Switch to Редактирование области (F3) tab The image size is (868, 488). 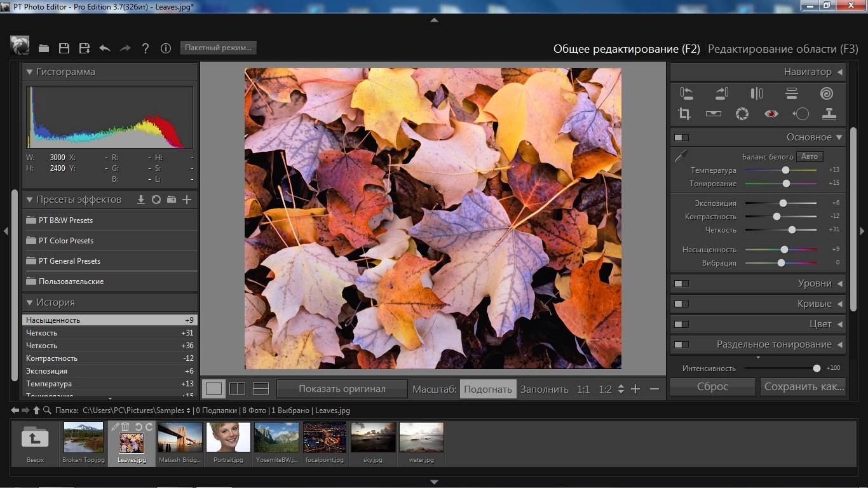[x=783, y=49]
